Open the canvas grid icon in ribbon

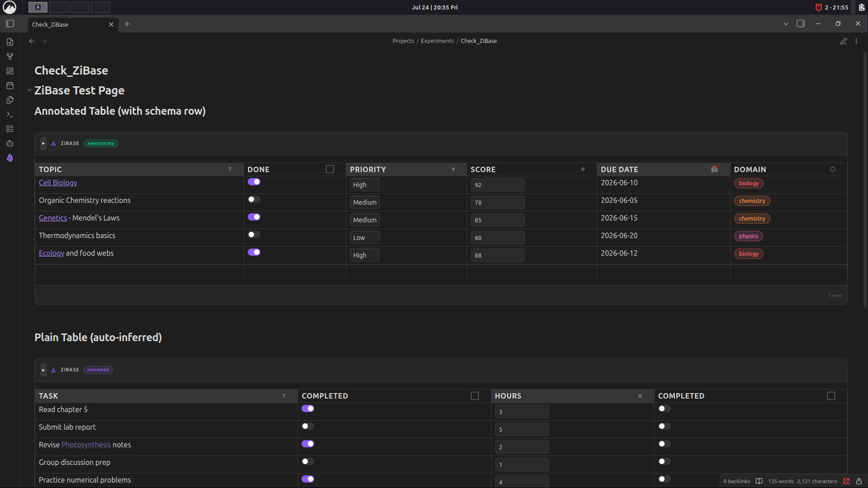(x=10, y=71)
